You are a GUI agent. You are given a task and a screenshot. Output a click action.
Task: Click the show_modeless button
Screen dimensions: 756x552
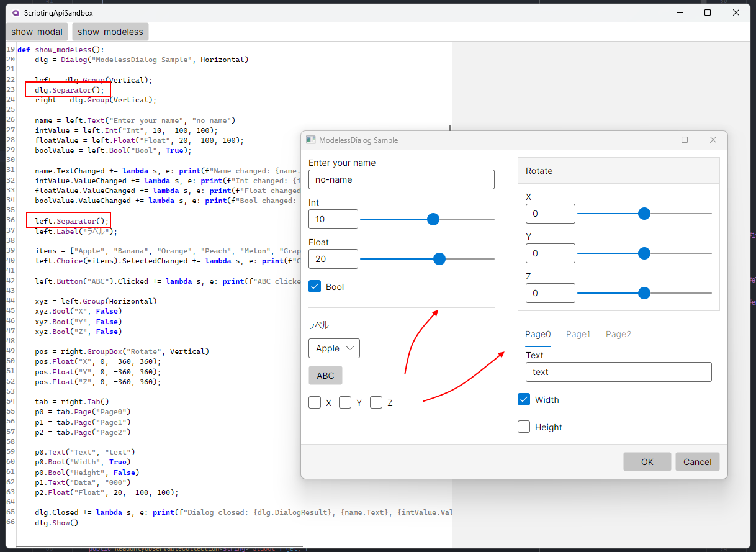[110, 32]
